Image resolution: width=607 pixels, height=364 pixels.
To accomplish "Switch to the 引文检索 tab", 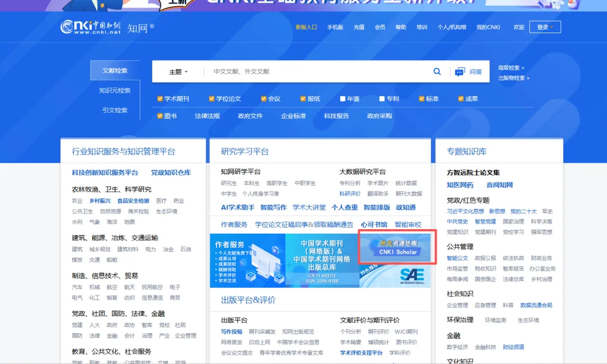I will point(115,110).
